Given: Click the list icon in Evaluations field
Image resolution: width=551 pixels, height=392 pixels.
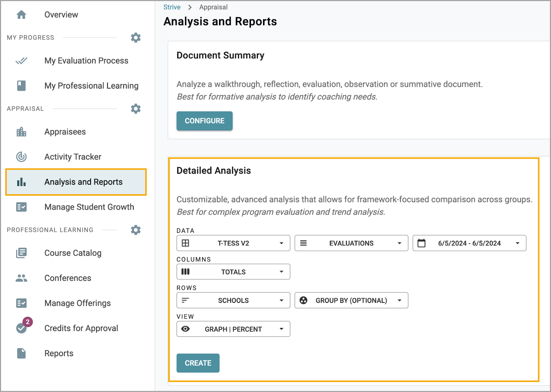Looking at the screenshot, I should 303,243.
